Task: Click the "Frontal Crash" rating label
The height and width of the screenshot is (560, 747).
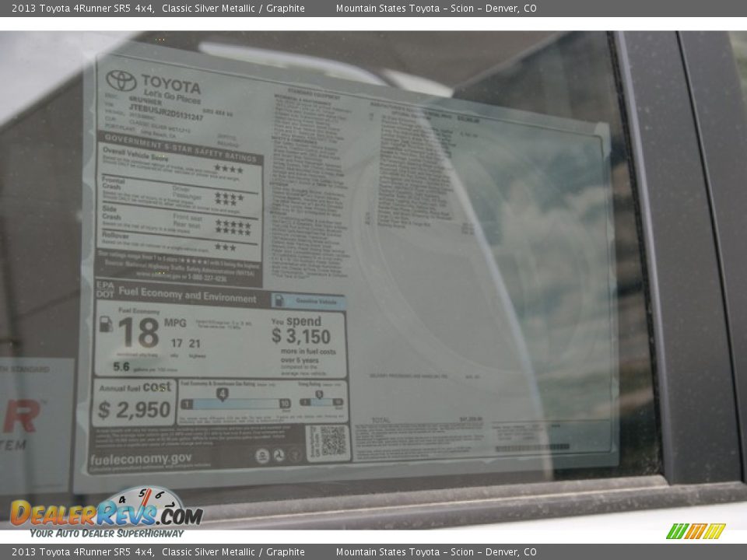Action: pyautogui.click(x=114, y=184)
